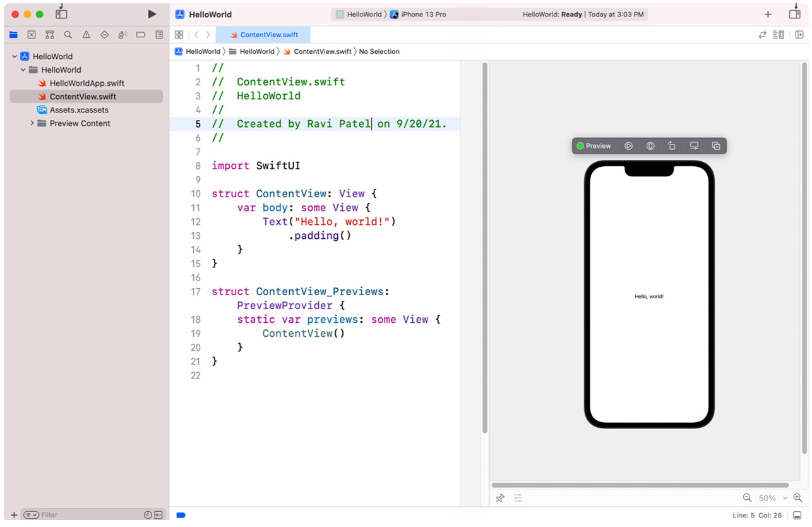Open the Issue navigator warning triangle

tap(87, 35)
